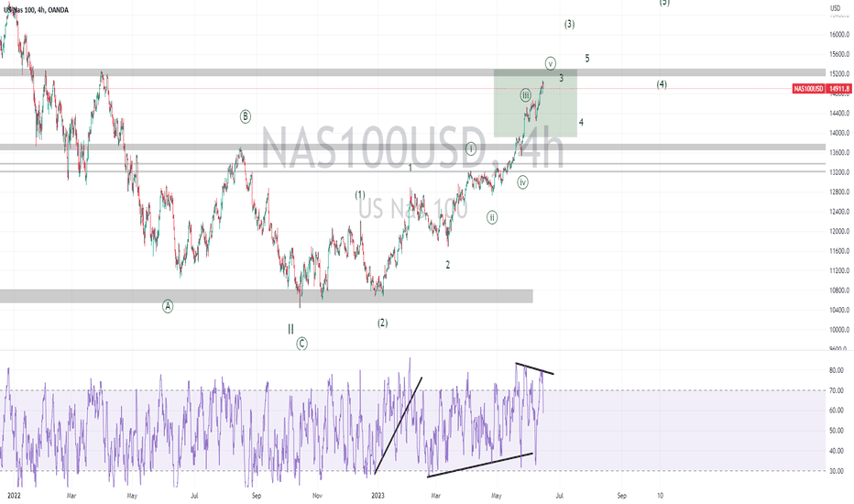Click the 40.00 level on the oscillator axis
The width and height of the screenshot is (854, 504).
point(836,451)
